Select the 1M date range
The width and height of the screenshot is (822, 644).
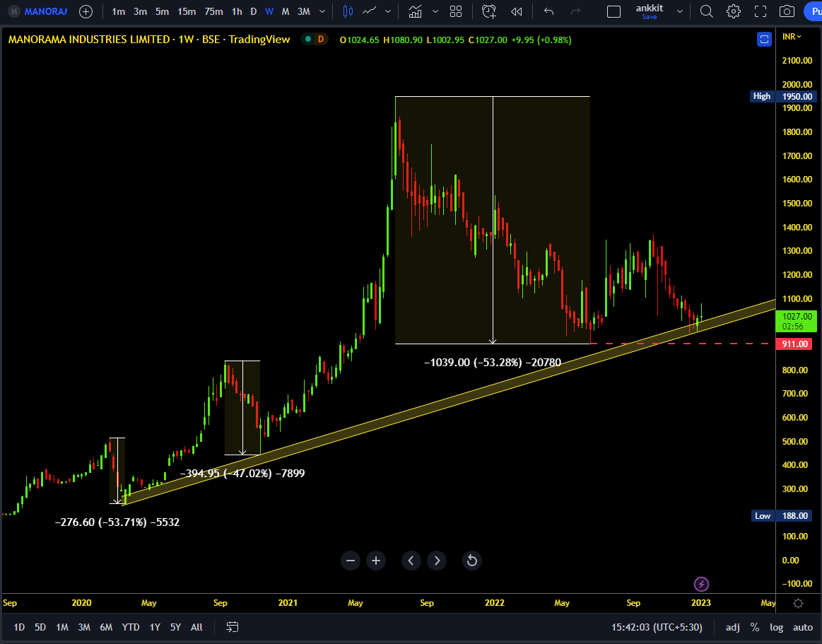62,627
